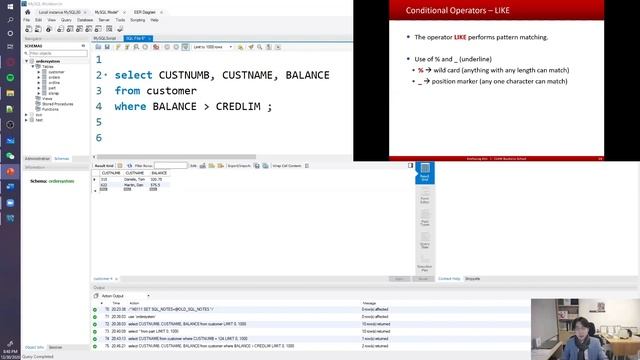The height and width of the screenshot is (360, 640).
Task: Click the export recordset icon
Action: click(257, 166)
